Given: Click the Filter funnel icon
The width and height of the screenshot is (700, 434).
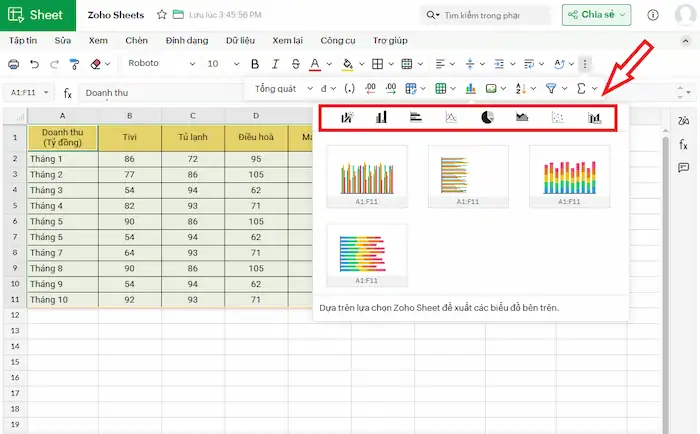Looking at the screenshot, I should tap(551, 88).
